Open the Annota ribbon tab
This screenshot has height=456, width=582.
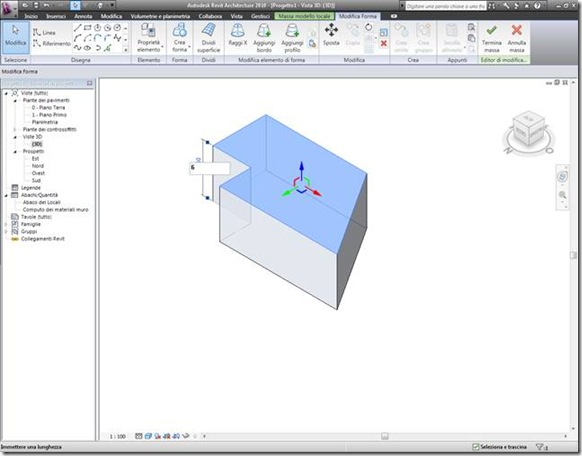pos(83,16)
